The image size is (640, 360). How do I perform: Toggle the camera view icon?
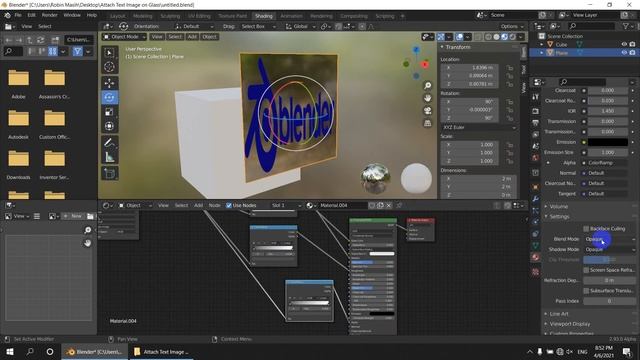(427, 111)
